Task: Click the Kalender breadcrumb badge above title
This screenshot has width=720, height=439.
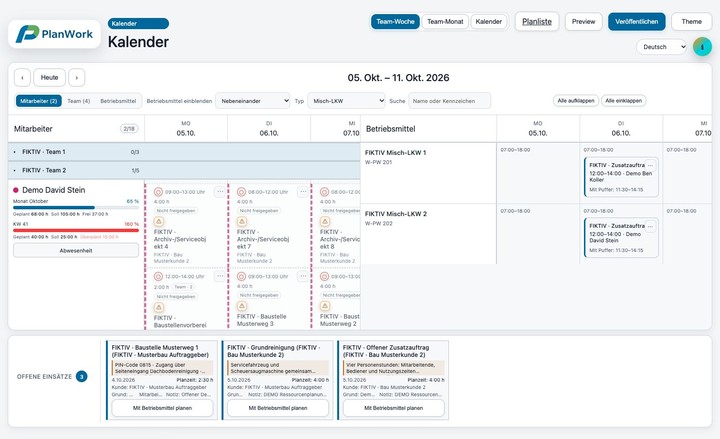Action: (x=138, y=23)
